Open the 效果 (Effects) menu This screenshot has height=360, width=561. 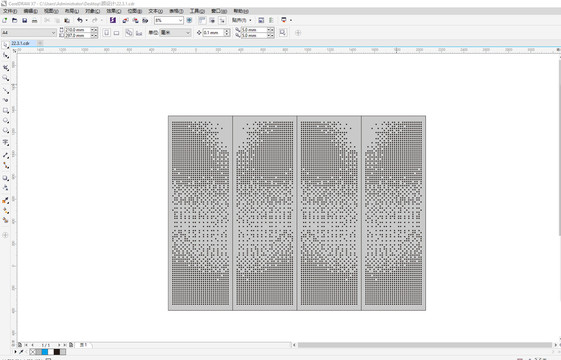[x=114, y=11]
